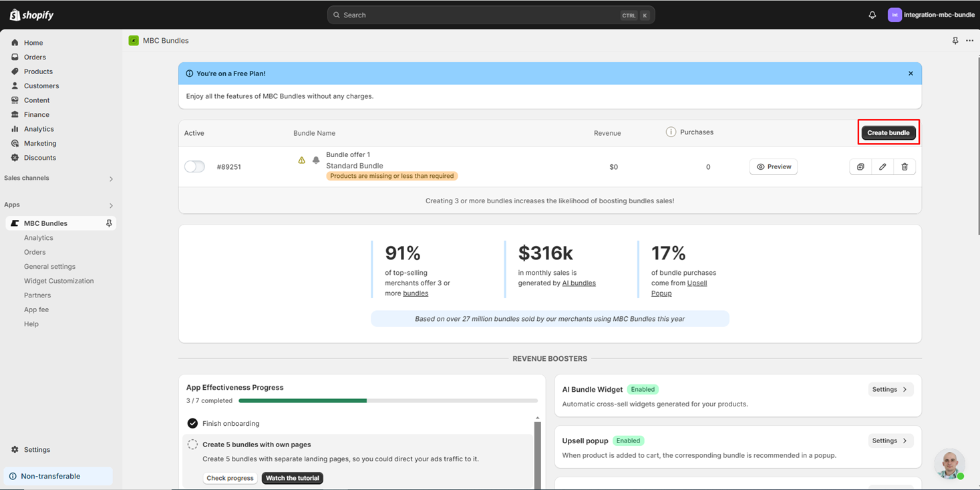Follow the AI bundles link

[x=579, y=283]
